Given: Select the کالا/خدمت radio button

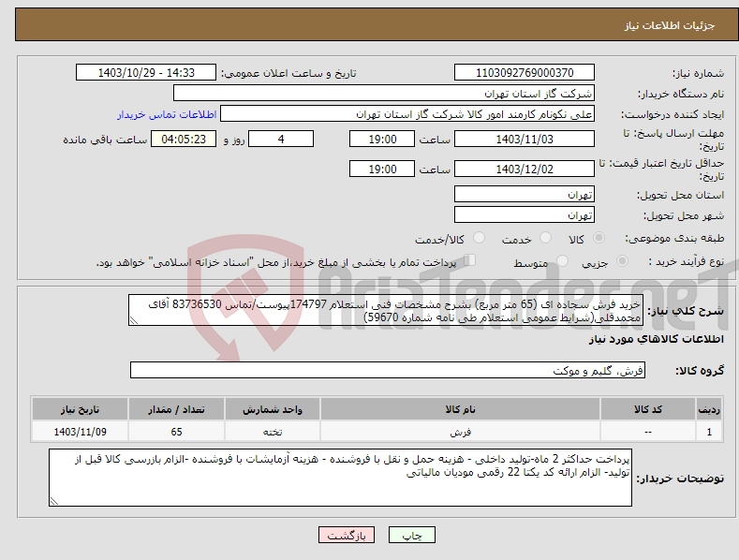Looking at the screenshot, I should 479,238.
